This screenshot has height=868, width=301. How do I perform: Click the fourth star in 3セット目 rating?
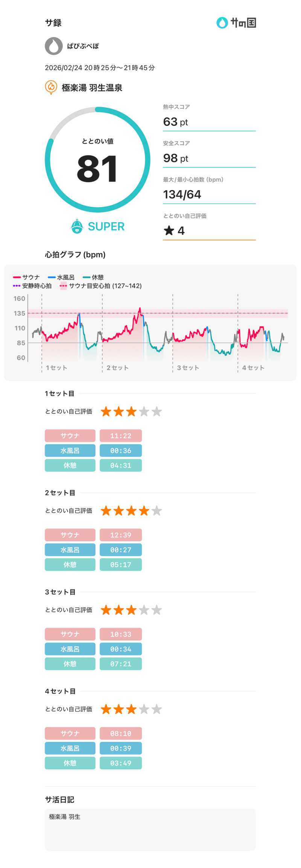144,610
